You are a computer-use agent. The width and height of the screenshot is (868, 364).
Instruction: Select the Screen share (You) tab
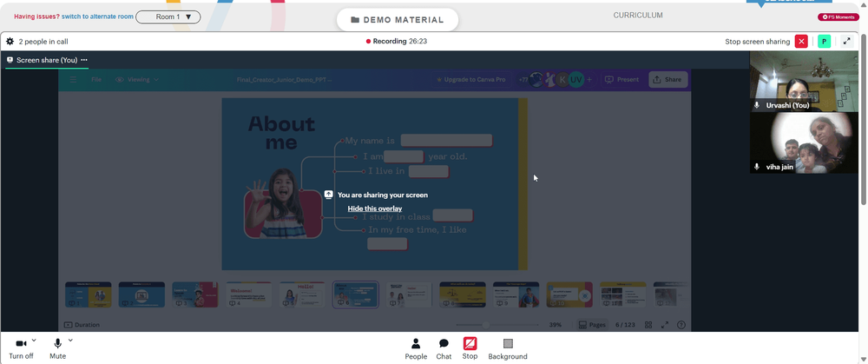pos(47,60)
